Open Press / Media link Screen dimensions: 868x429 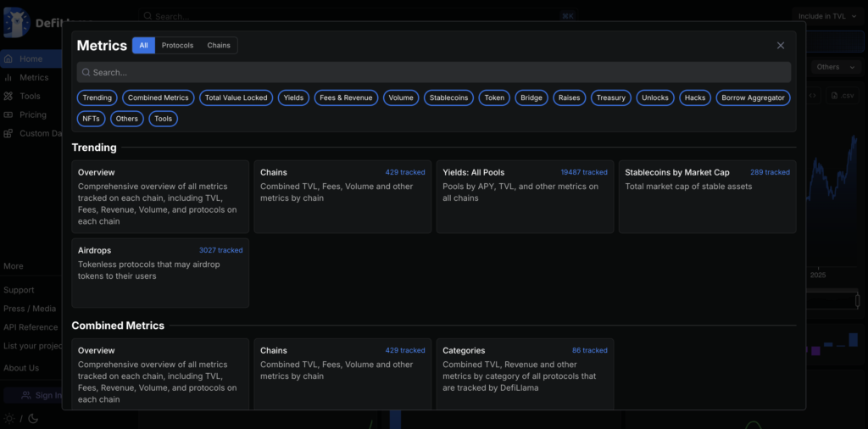click(x=30, y=309)
